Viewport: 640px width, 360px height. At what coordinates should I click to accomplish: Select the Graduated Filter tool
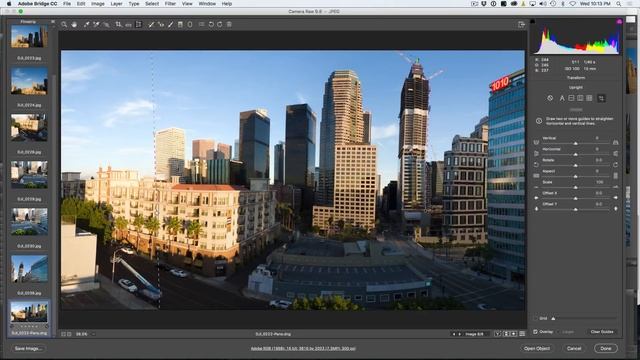tap(180, 24)
